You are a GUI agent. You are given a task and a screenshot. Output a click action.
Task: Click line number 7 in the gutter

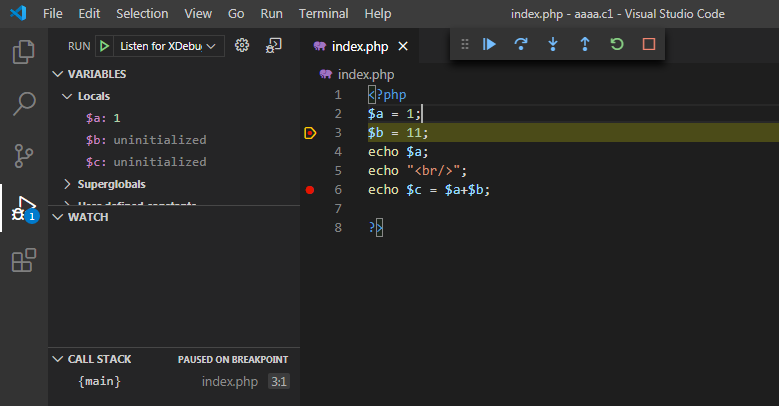[338, 209]
